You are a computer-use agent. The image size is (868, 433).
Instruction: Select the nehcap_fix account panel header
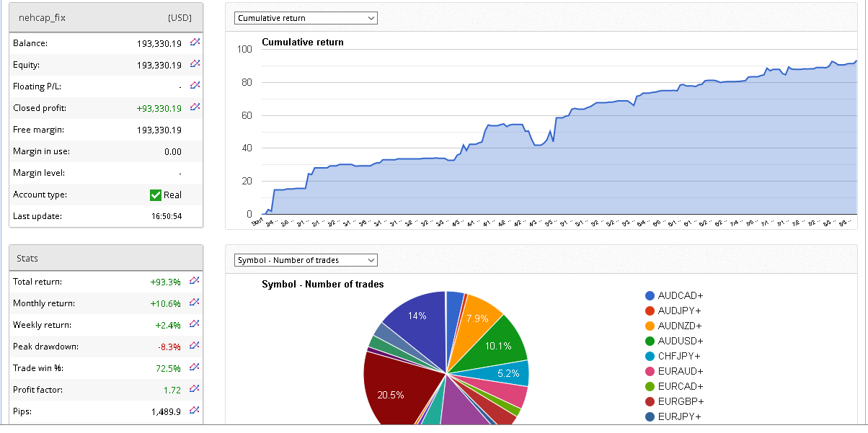(x=106, y=18)
